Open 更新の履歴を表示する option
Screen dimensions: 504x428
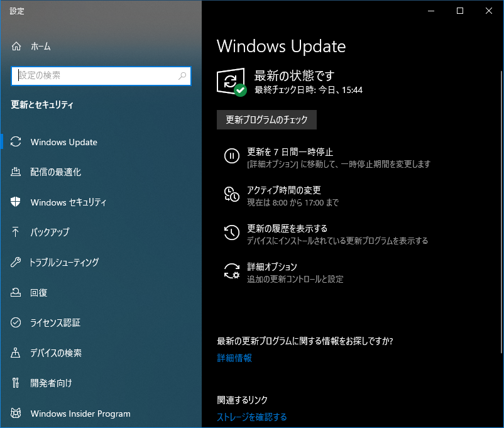pyautogui.click(x=287, y=228)
